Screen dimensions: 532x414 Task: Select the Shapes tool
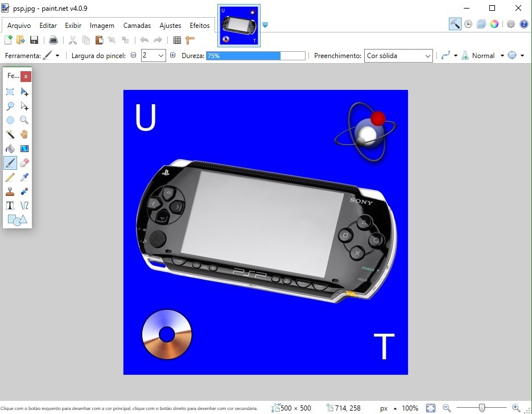click(x=17, y=219)
